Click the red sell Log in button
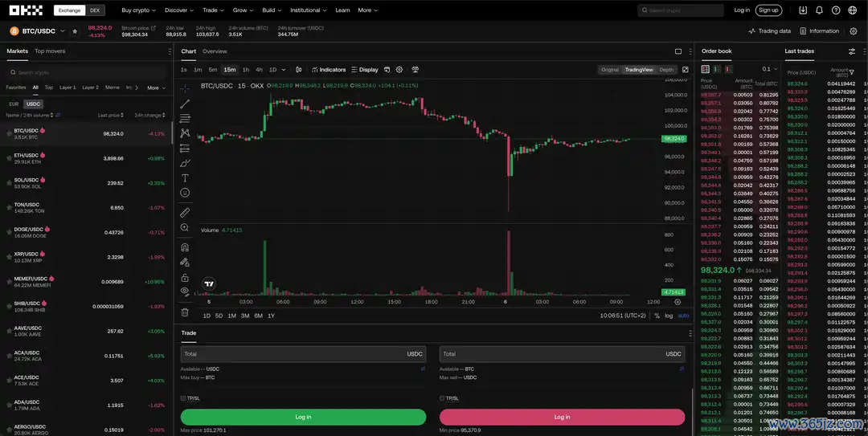Viewport: 868px width, 436px height. coord(562,417)
